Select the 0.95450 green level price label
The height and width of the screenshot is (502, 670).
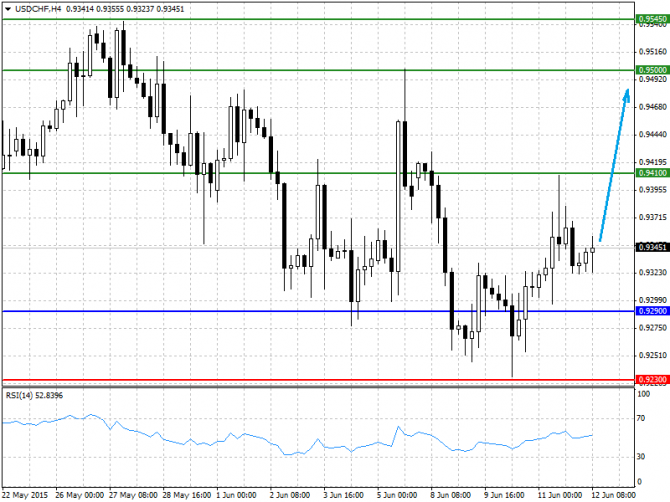(652, 19)
